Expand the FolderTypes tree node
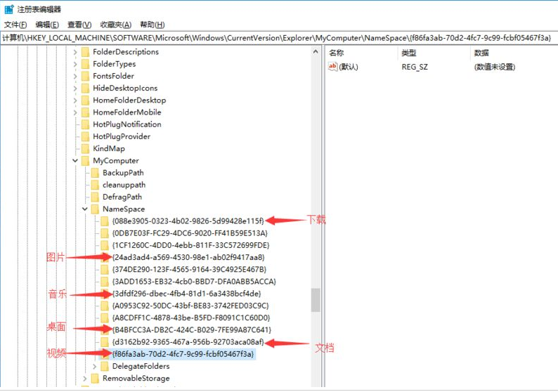The width and height of the screenshot is (558, 392). pos(75,64)
